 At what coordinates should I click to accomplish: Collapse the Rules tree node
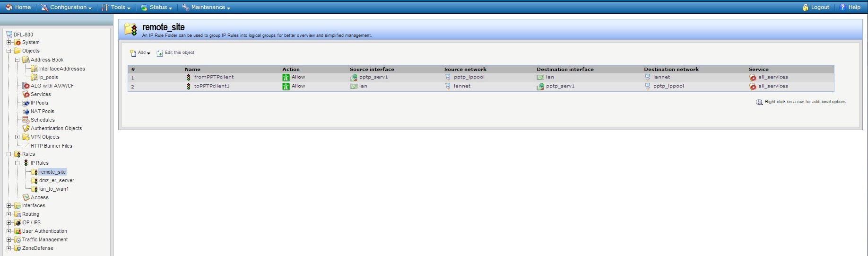(9, 154)
